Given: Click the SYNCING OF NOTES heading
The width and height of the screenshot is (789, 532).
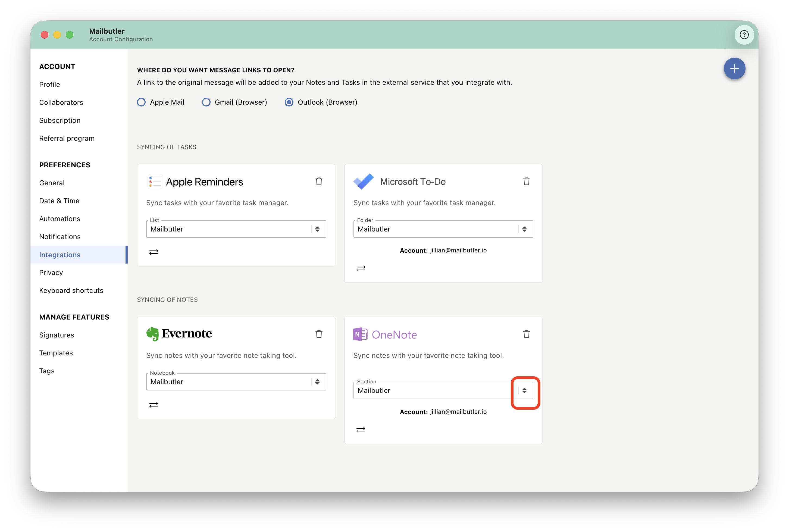Looking at the screenshot, I should (x=167, y=300).
